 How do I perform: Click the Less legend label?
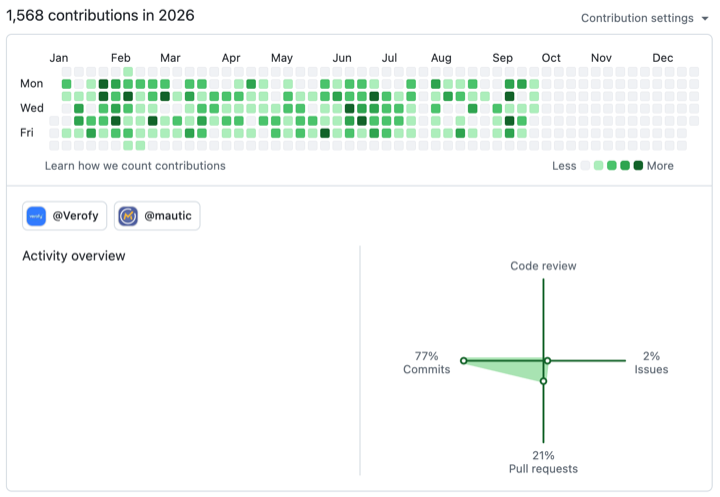(564, 166)
